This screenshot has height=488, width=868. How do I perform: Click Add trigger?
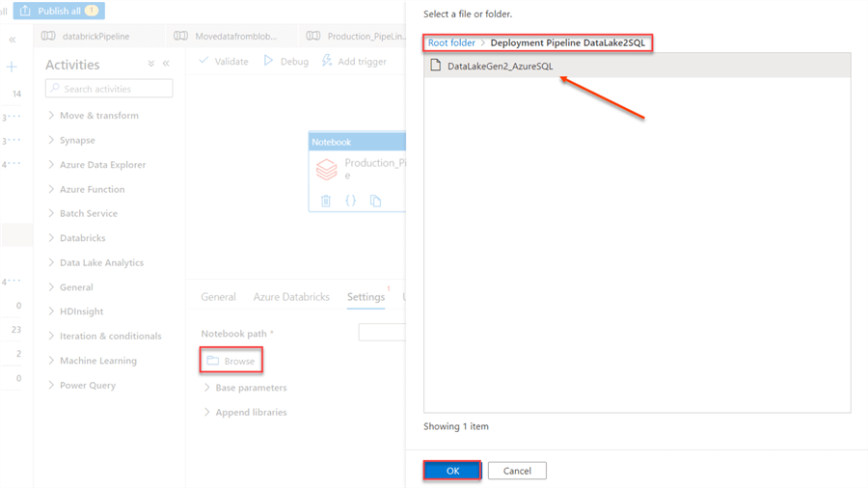point(354,61)
